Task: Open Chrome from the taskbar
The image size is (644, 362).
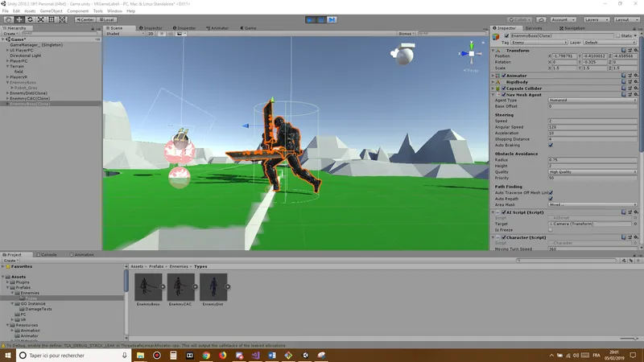Action: click(206, 356)
